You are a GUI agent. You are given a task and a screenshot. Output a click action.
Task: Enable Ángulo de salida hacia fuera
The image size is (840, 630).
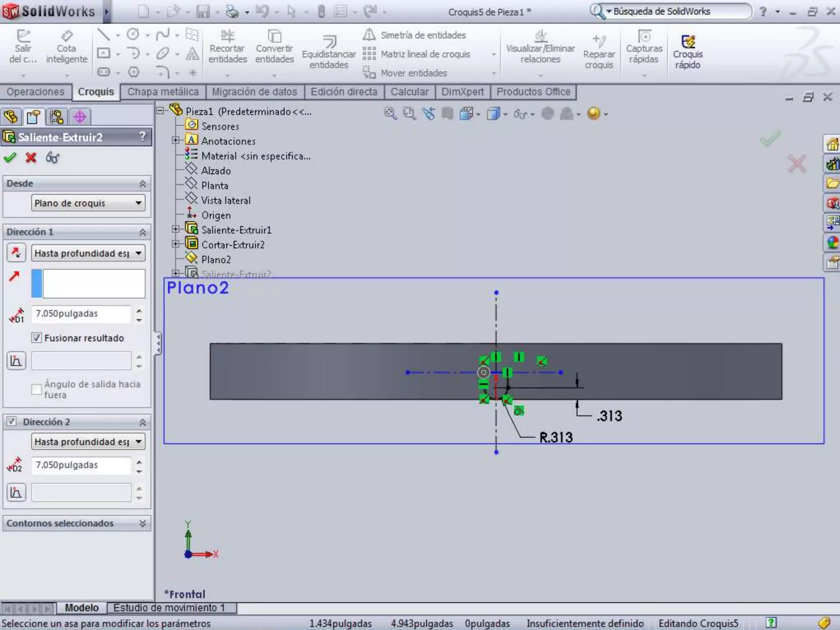coord(37,389)
